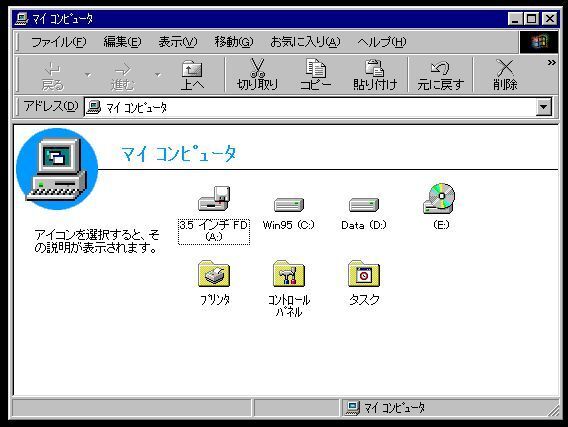Go up one level with 上へ
Viewport: 568px width, 427px height.
click(x=192, y=76)
